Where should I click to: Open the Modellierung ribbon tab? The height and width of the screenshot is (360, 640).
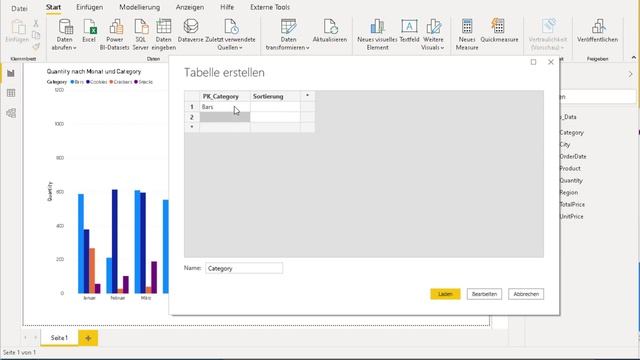coord(140,7)
